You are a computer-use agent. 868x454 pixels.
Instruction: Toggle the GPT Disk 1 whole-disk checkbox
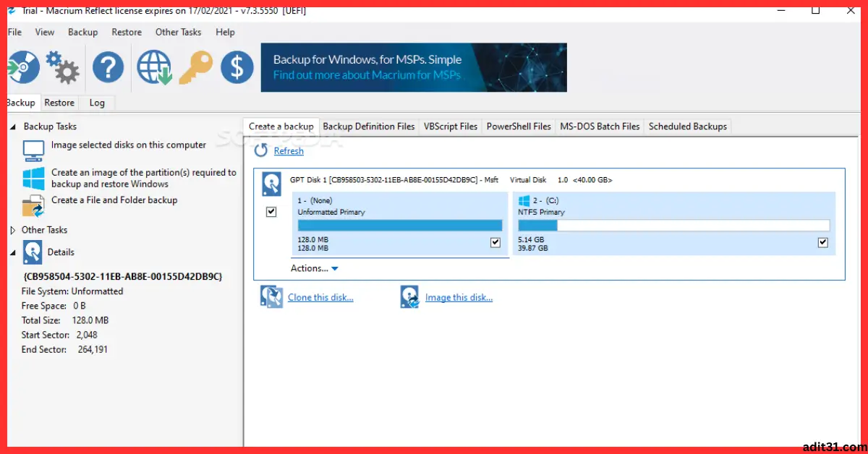click(271, 212)
